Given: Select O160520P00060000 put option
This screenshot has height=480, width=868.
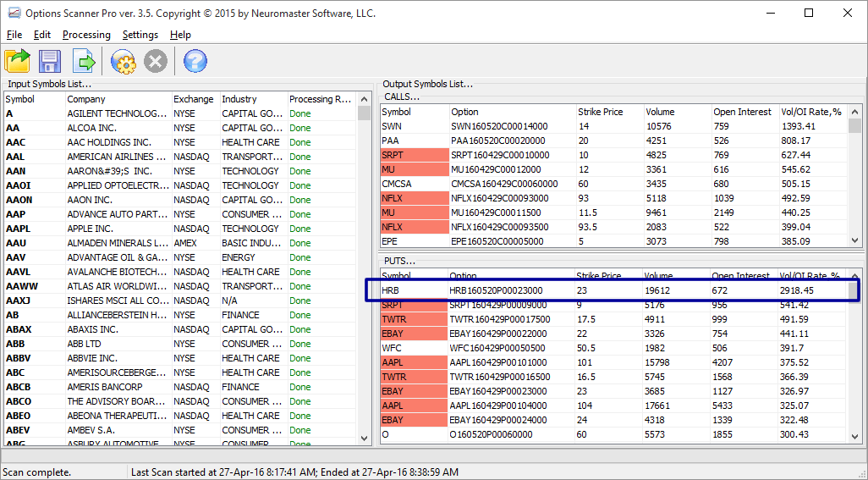Looking at the screenshot, I should point(614,434).
